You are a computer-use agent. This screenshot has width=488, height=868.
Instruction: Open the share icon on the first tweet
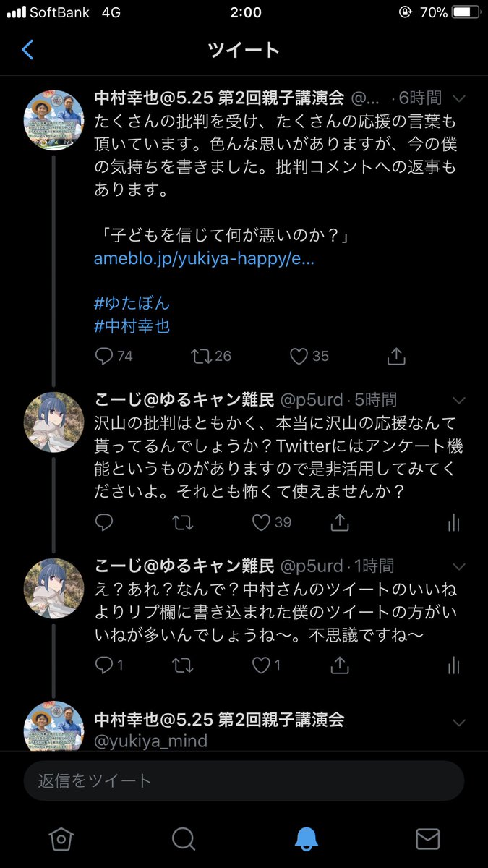(395, 355)
